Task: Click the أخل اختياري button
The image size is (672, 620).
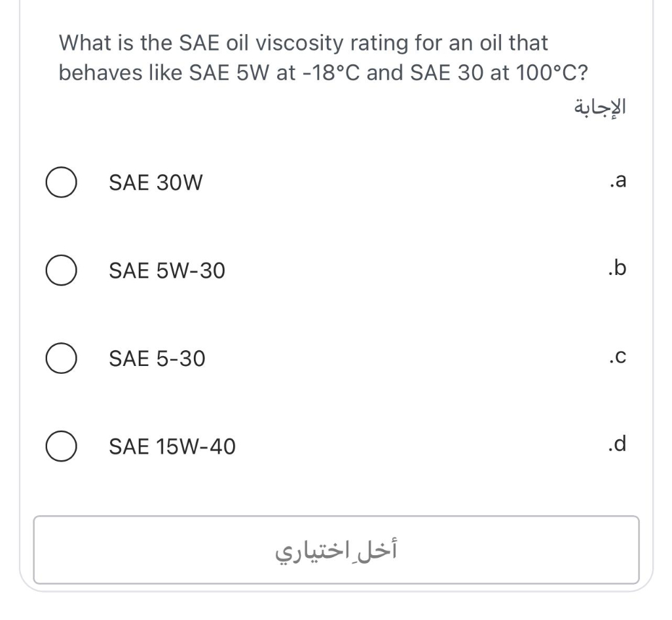Action: click(336, 550)
